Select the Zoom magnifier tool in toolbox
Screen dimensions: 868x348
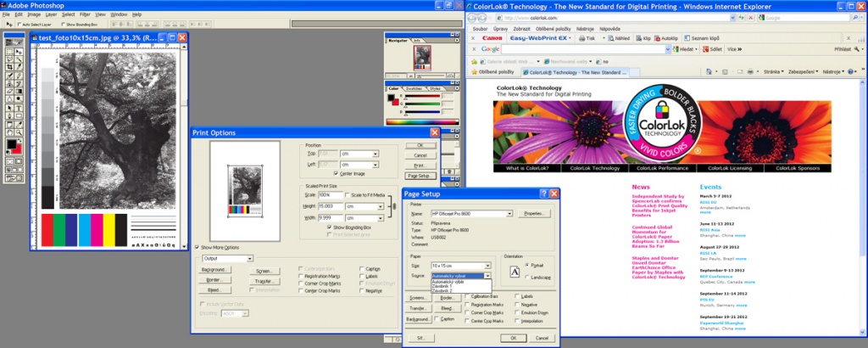click(19, 132)
